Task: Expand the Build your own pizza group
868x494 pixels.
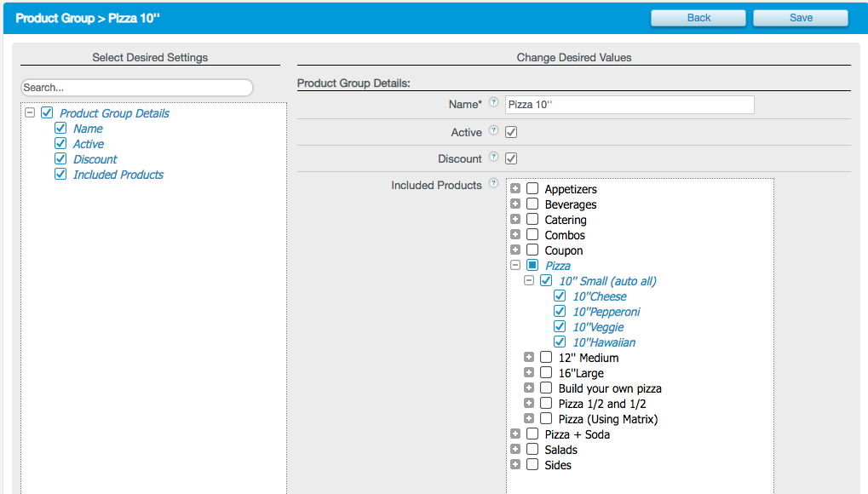Action: pyautogui.click(x=529, y=388)
